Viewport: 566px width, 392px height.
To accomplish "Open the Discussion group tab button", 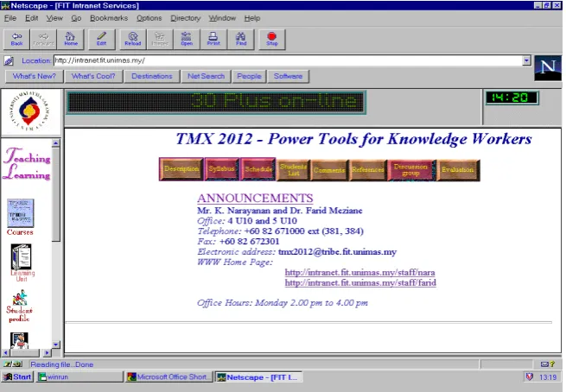I will click(x=411, y=170).
